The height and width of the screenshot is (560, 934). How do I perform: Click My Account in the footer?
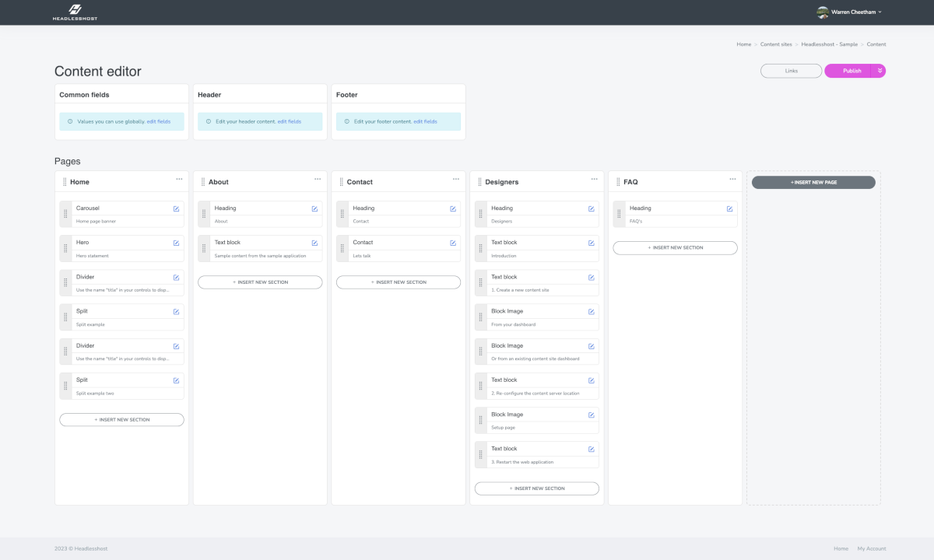pos(870,548)
